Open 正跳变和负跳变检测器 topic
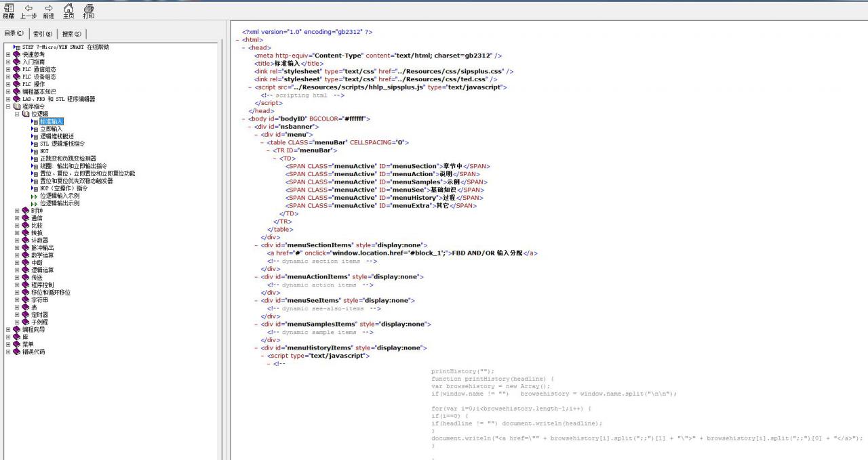The height and width of the screenshot is (460, 868). 68,159
